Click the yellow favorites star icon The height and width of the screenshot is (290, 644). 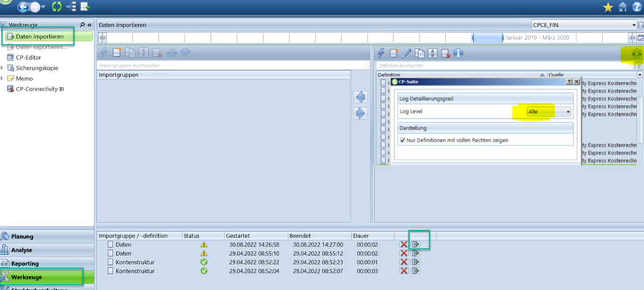tap(608, 7)
